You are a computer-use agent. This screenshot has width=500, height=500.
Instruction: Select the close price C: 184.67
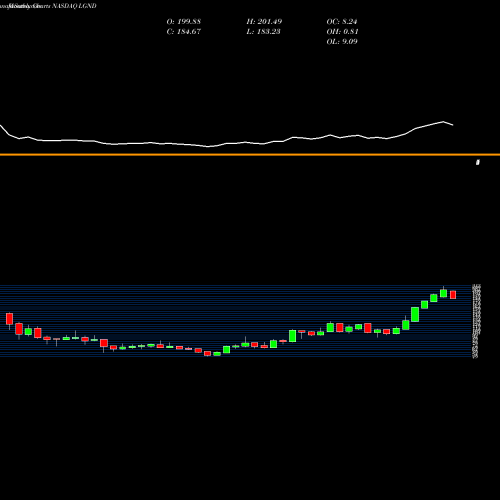click(x=184, y=32)
